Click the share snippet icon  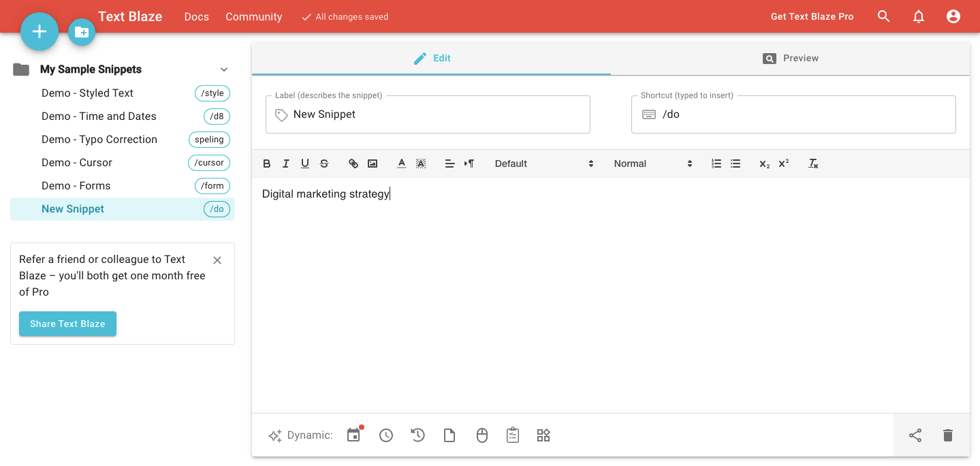(915, 435)
